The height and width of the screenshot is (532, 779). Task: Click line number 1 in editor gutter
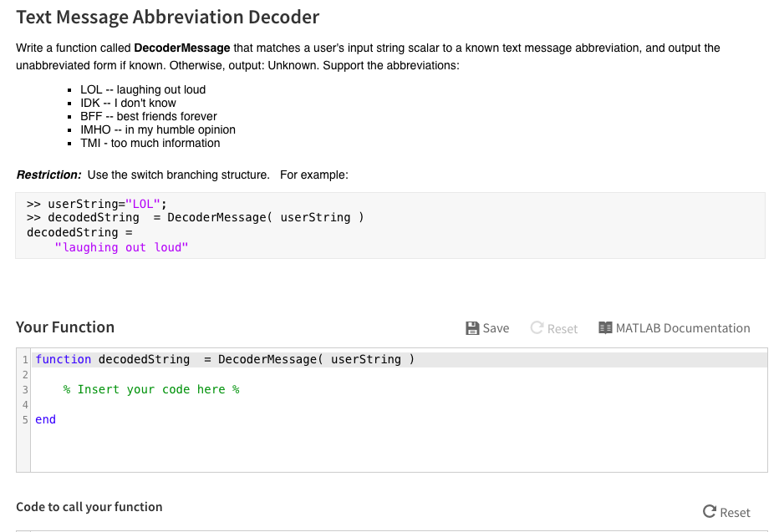coord(25,360)
